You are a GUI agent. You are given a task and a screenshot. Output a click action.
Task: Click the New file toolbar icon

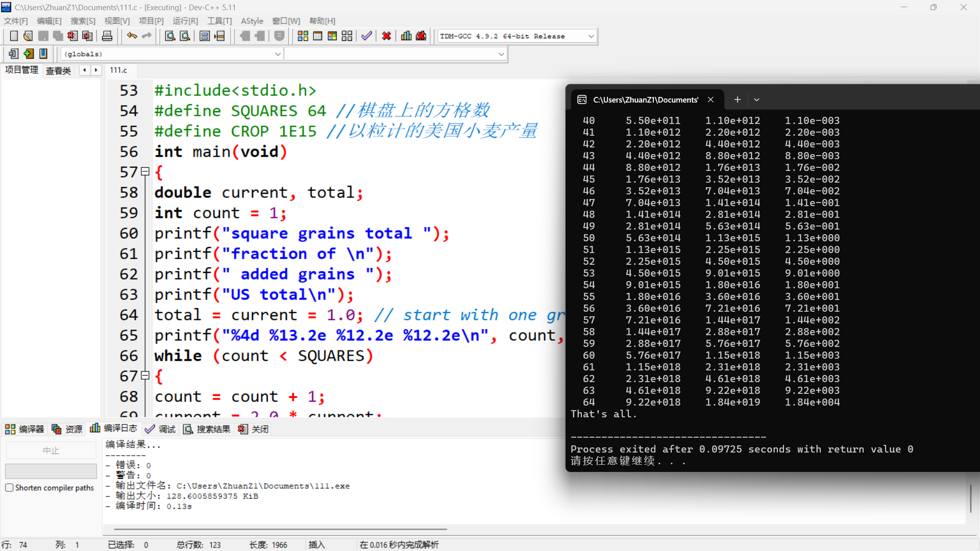pos(14,36)
